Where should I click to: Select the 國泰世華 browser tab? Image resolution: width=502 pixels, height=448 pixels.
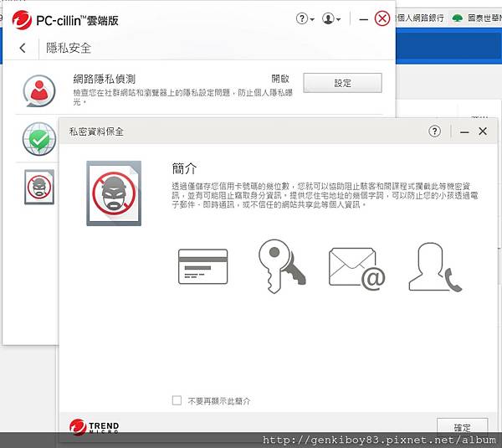[477, 18]
